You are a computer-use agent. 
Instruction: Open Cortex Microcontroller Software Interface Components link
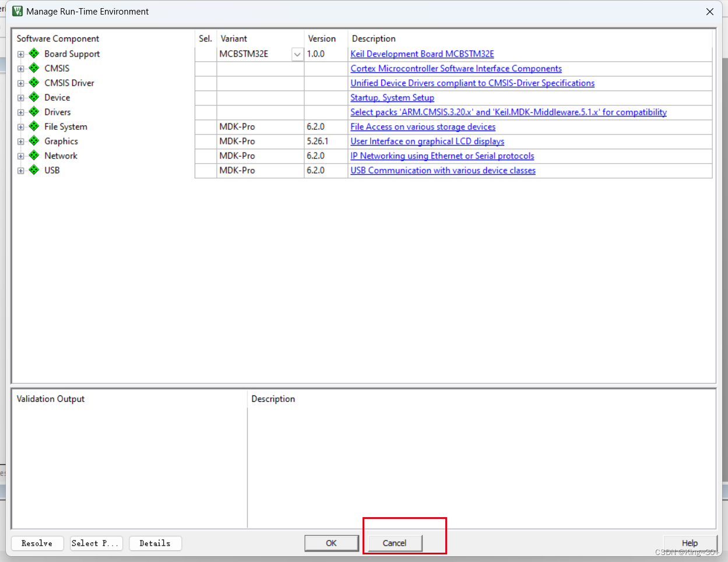point(456,68)
